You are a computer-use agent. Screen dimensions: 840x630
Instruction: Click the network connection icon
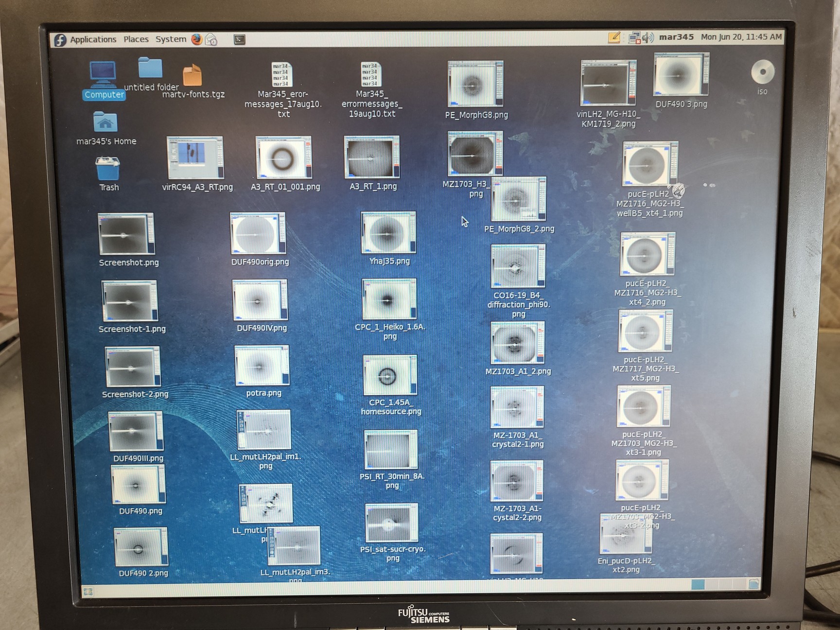(634, 37)
